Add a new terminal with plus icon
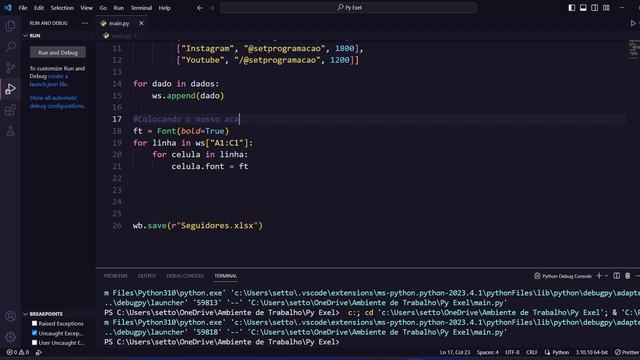Screen dimensions: 640x360 (599, 276)
